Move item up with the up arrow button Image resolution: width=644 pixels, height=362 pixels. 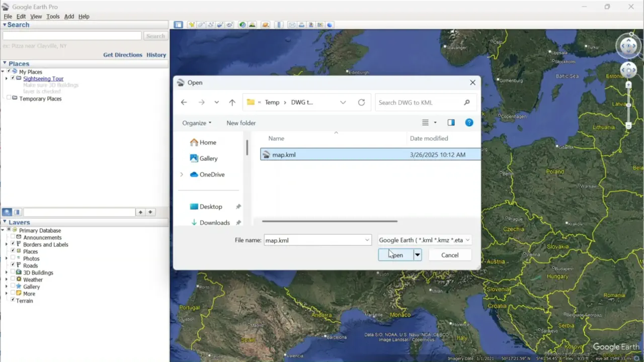tap(141, 212)
